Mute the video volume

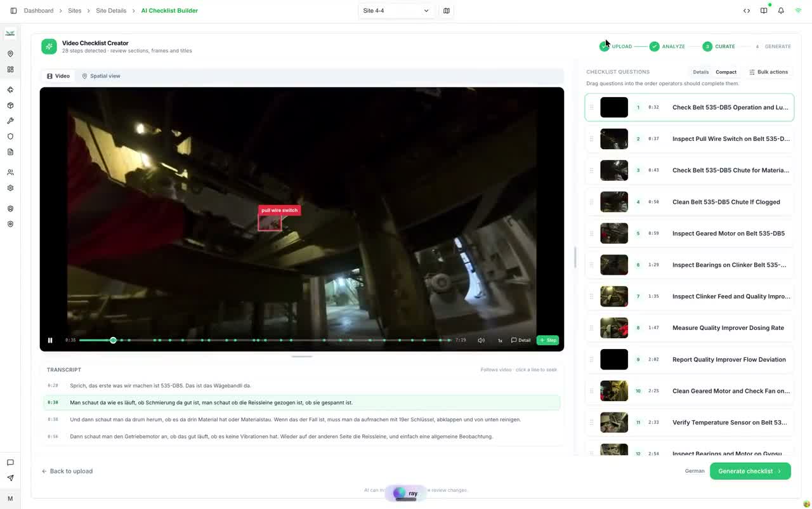[x=481, y=340]
